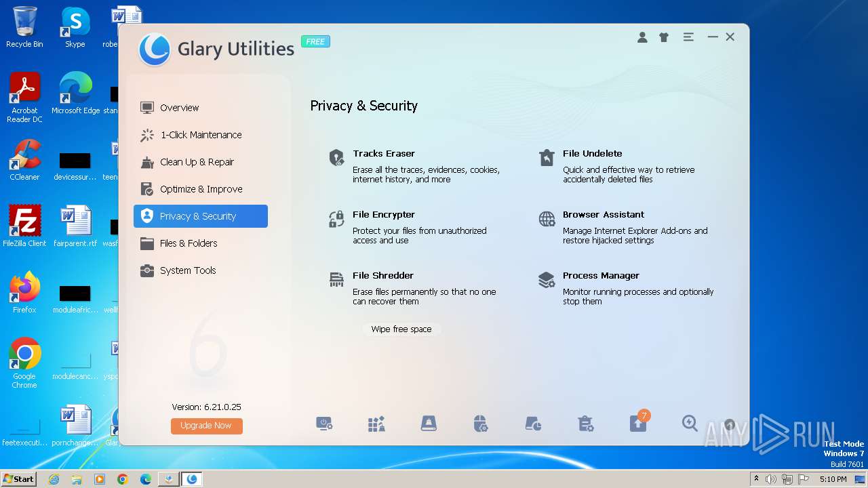
Task: Open the Uninstall Manager trash-with-gear icon
Action: tap(585, 424)
